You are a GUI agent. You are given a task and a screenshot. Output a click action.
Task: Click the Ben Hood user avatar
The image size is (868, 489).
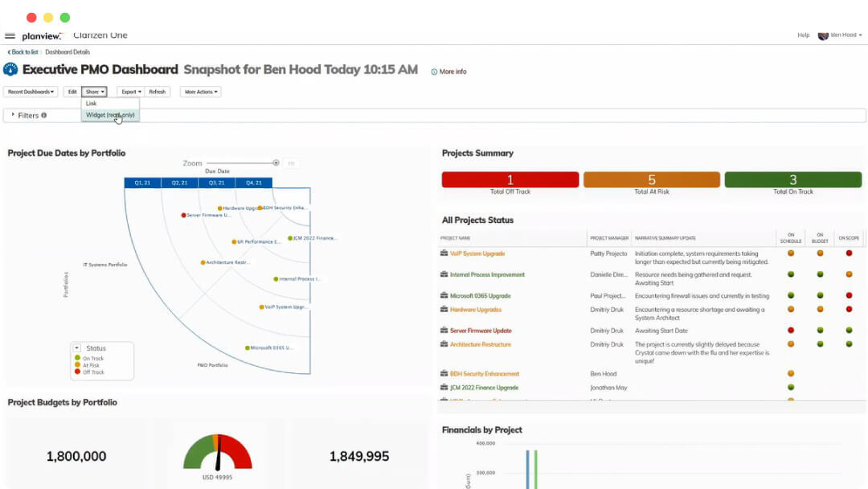[x=823, y=35]
